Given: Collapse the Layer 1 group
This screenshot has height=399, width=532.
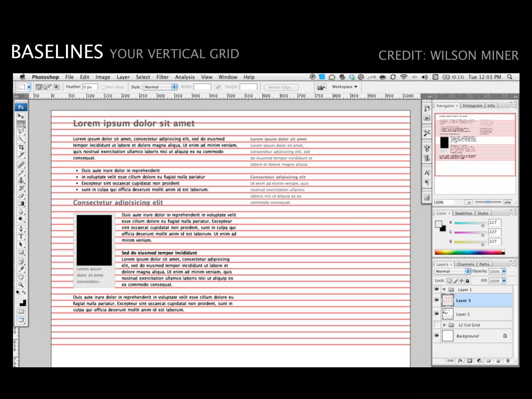Looking at the screenshot, I should (x=444, y=289).
